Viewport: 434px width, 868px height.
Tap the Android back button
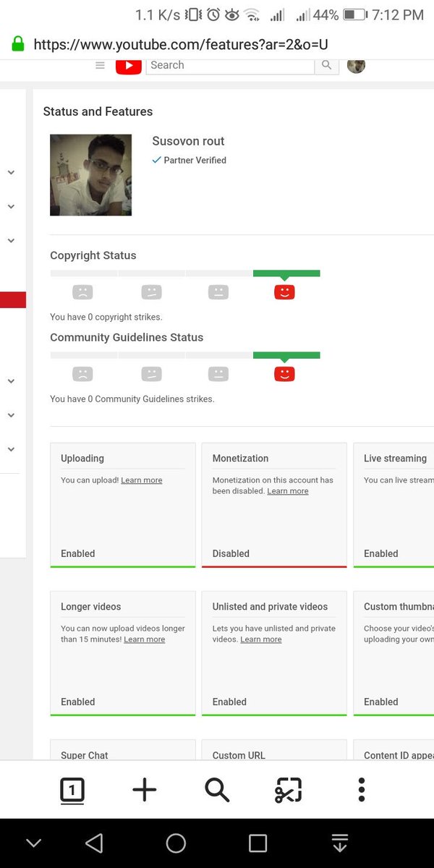point(94,843)
